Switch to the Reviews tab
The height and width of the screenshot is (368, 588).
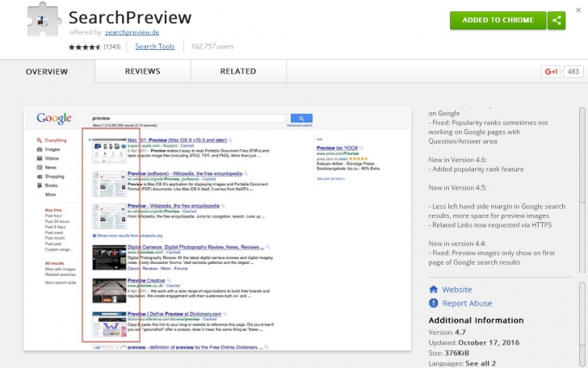click(142, 71)
